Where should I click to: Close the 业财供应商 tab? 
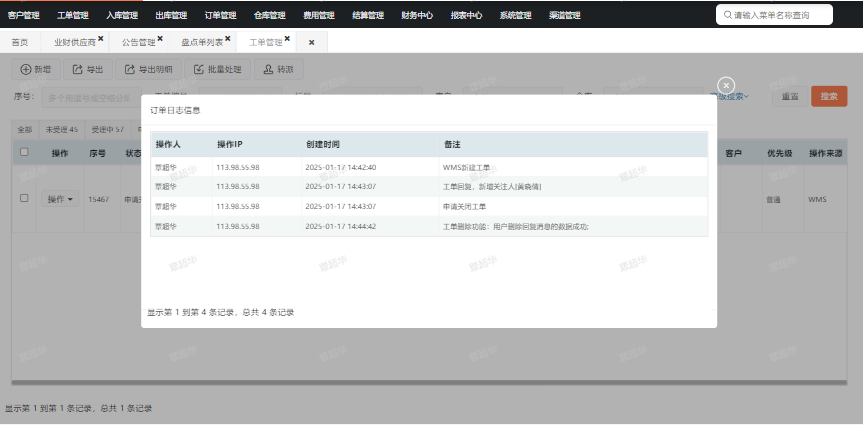point(101,39)
